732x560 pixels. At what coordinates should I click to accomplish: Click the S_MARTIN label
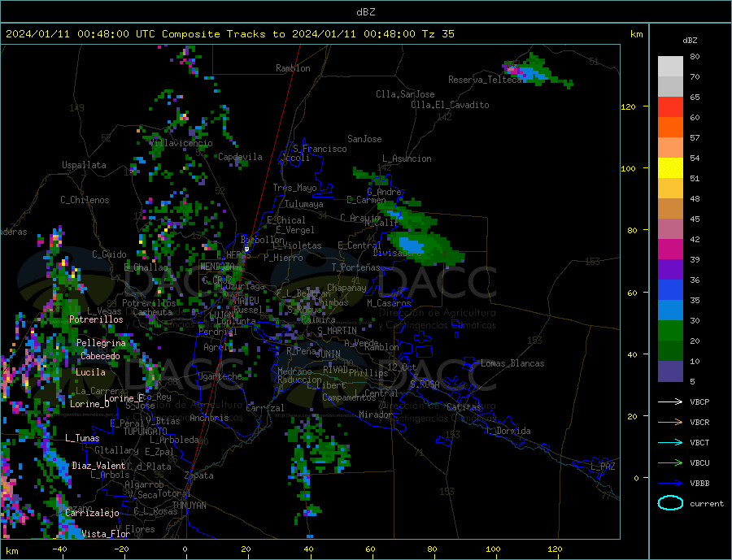[x=337, y=331]
